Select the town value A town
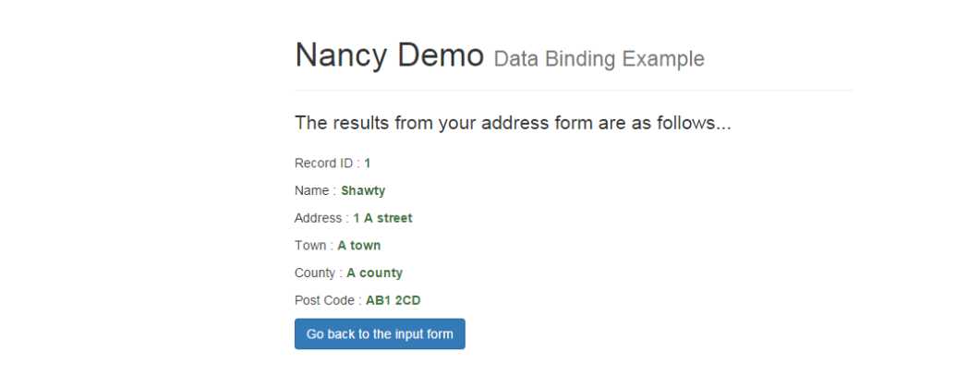 [x=358, y=246]
